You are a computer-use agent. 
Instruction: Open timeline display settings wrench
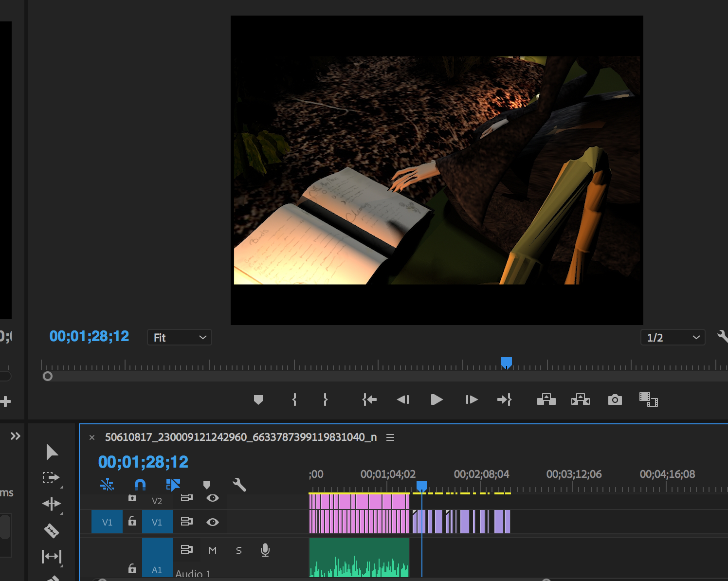(x=239, y=485)
